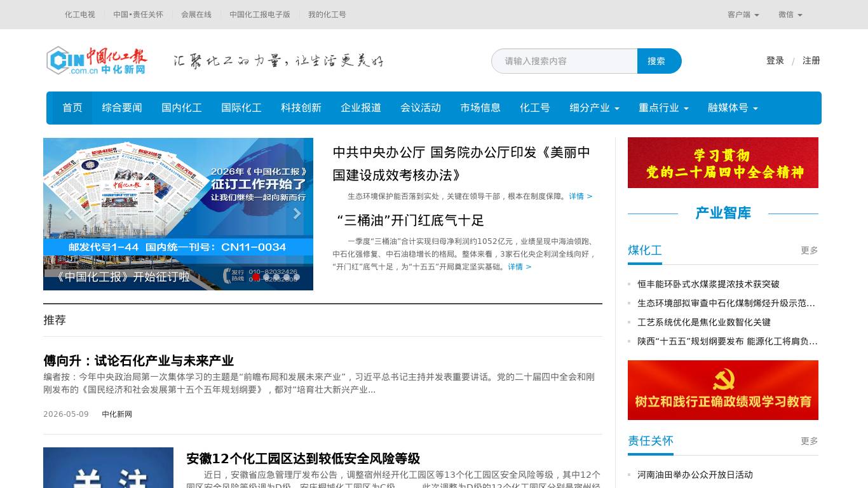Open the article 傅向升：试论石化产业与未来产业

click(139, 361)
